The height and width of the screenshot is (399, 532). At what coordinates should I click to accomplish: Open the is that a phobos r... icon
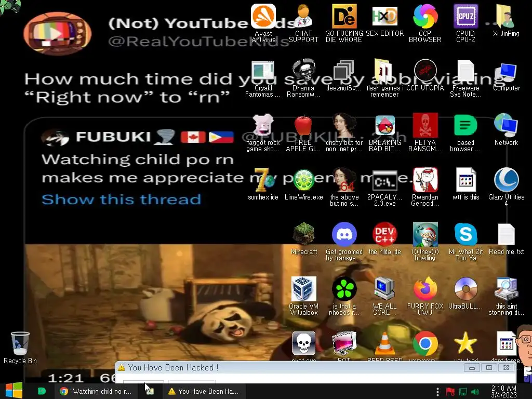pos(344,296)
